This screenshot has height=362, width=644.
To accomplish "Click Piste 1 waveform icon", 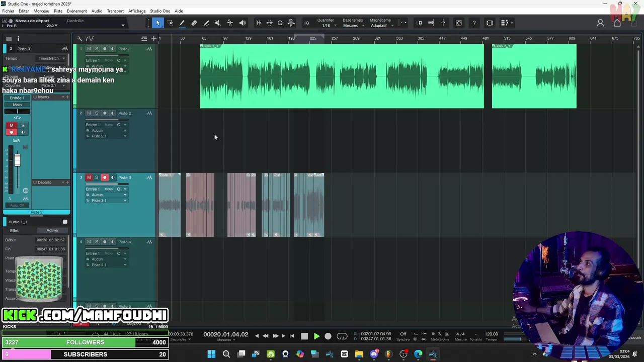I will [x=149, y=49].
